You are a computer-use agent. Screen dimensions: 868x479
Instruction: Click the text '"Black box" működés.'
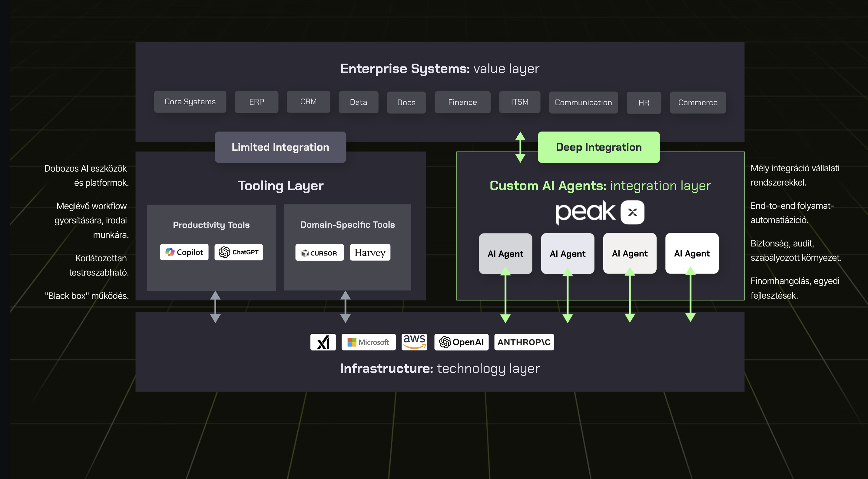pyautogui.click(x=87, y=296)
